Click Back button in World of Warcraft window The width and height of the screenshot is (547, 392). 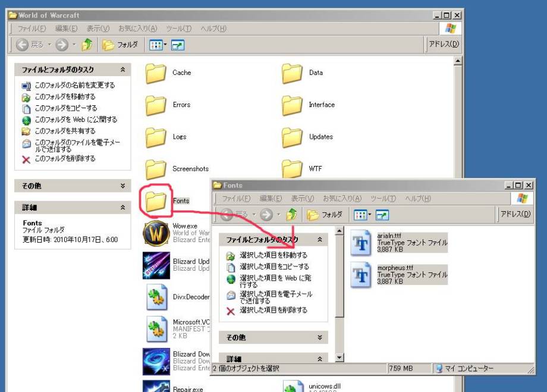pos(30,45)
